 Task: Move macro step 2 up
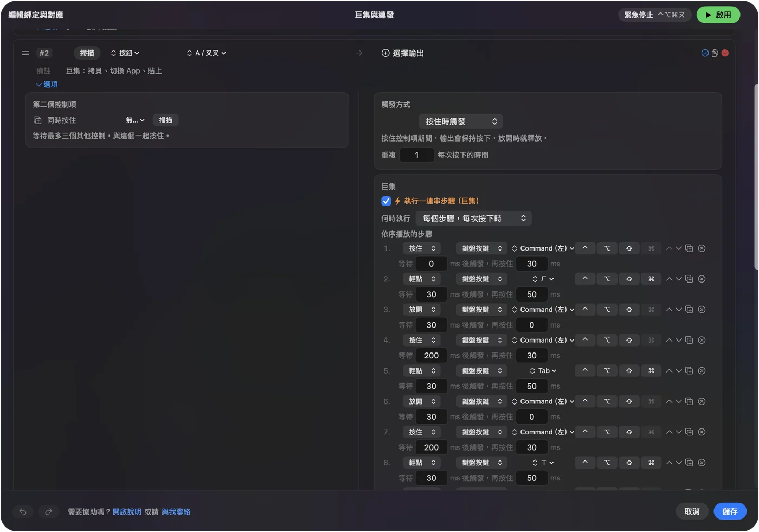point(669,279)
